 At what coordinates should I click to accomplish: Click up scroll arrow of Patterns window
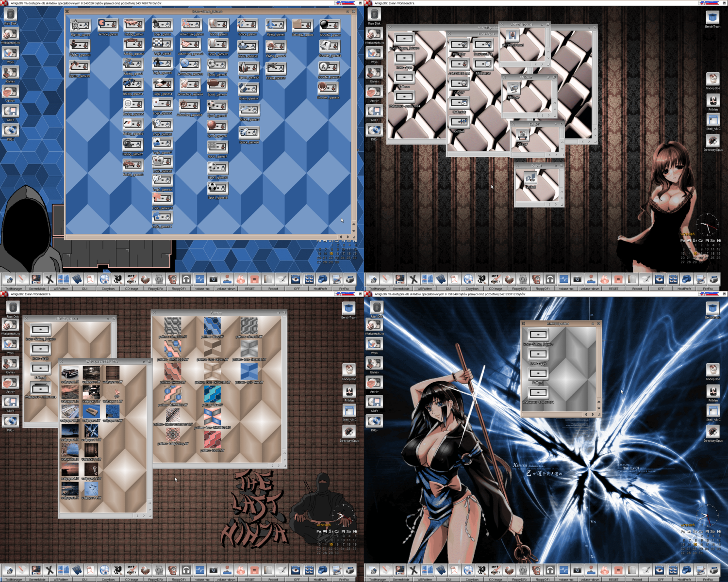(x=284, y=453)
